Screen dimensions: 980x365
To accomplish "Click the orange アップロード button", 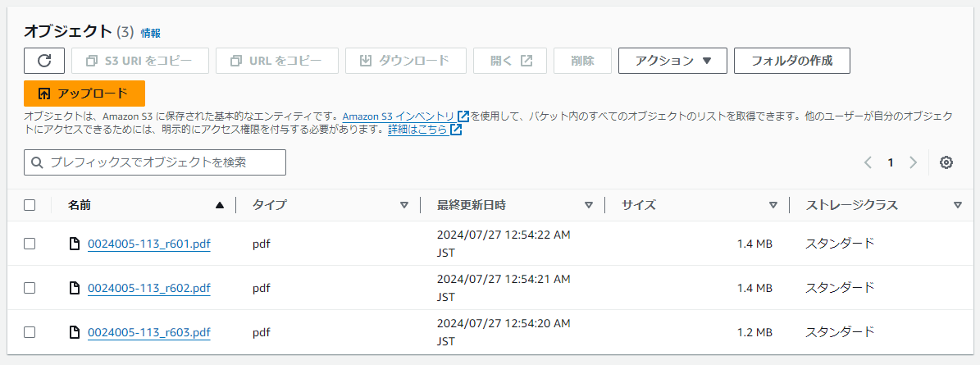I will tap(84, 94).
